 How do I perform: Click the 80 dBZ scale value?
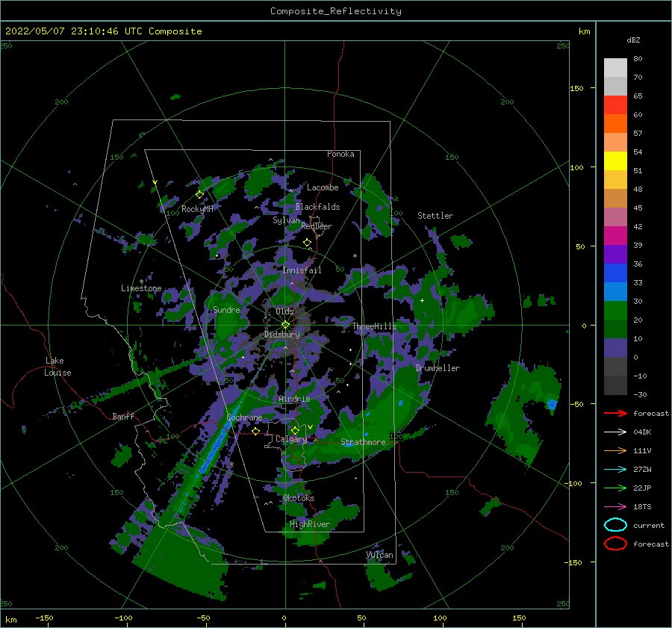[x=638, y=59]
